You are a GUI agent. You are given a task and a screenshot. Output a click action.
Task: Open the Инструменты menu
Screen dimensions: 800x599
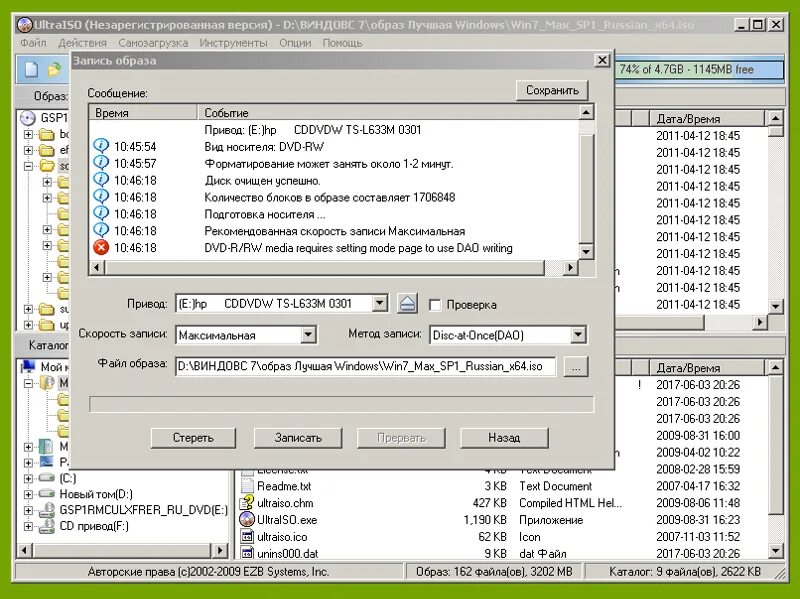(x=233, y=43)
